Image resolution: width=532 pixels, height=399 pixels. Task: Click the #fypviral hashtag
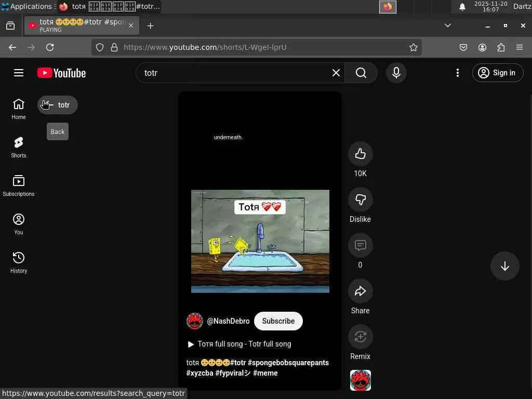[x=233, y=373]
